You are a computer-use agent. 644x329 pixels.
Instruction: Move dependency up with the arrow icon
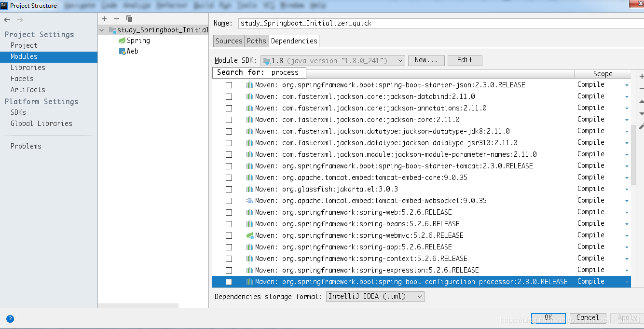click(x=641, y=101)
